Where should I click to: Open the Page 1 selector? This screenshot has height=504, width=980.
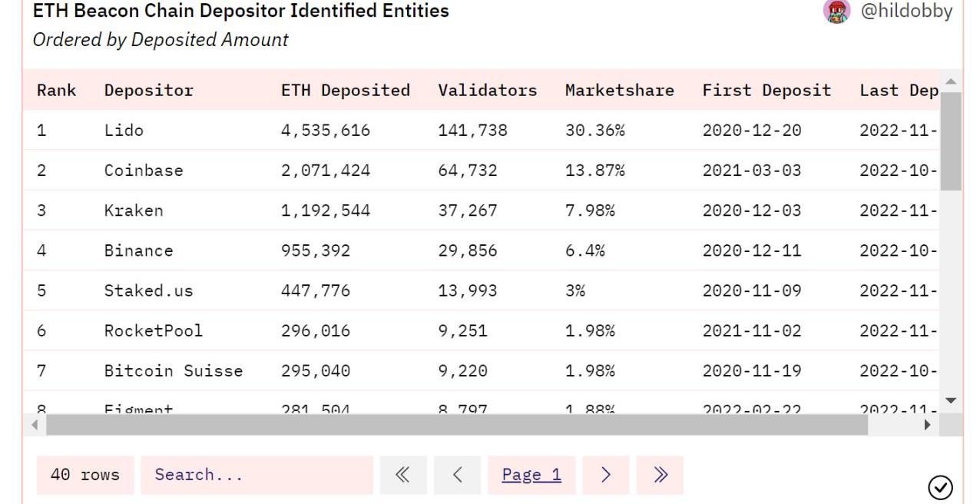tap(531, 476)
